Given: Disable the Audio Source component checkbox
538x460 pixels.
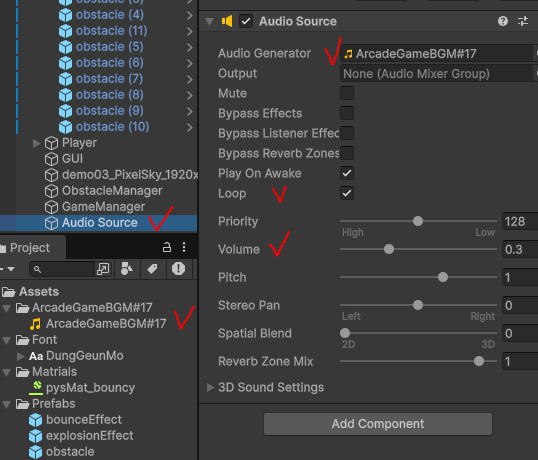Looking at the screenshot, I should coord(246,21).
